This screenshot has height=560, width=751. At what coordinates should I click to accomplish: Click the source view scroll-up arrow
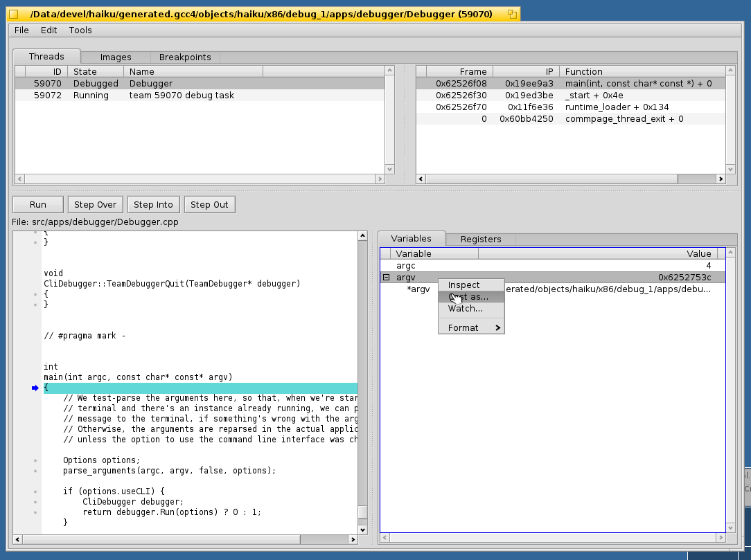[x=362, y=235]
